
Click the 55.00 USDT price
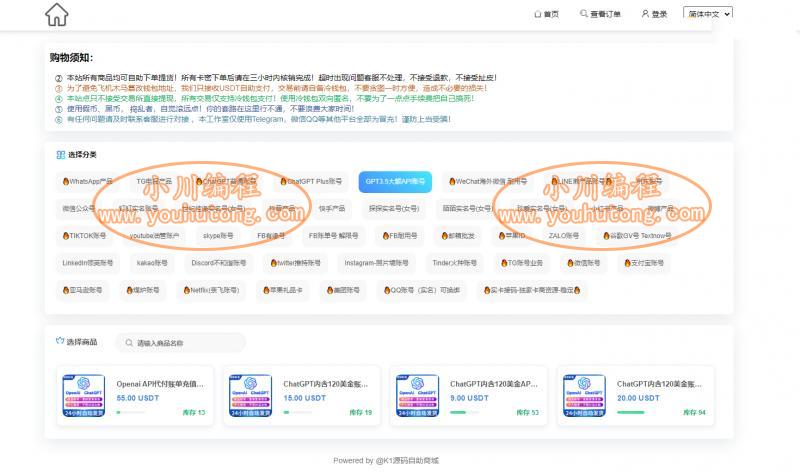pos(138,398)
